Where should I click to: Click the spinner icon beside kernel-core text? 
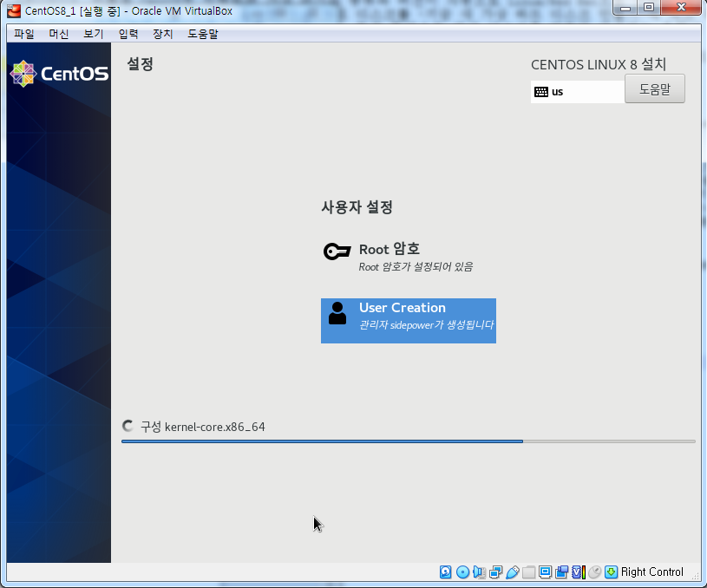point(128,426)
